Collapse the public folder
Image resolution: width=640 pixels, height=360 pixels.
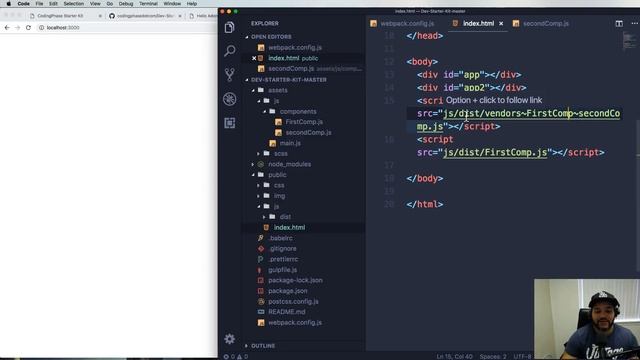coord(277,175)
